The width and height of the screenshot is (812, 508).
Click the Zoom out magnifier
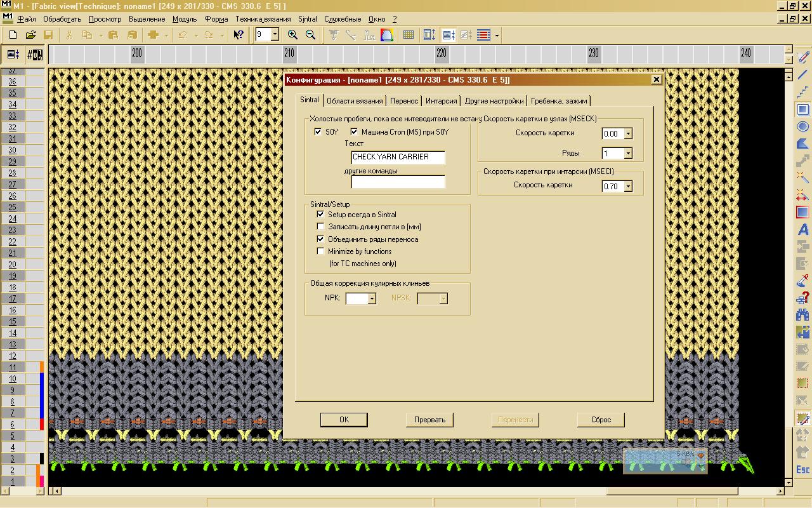tap(310, 35)
